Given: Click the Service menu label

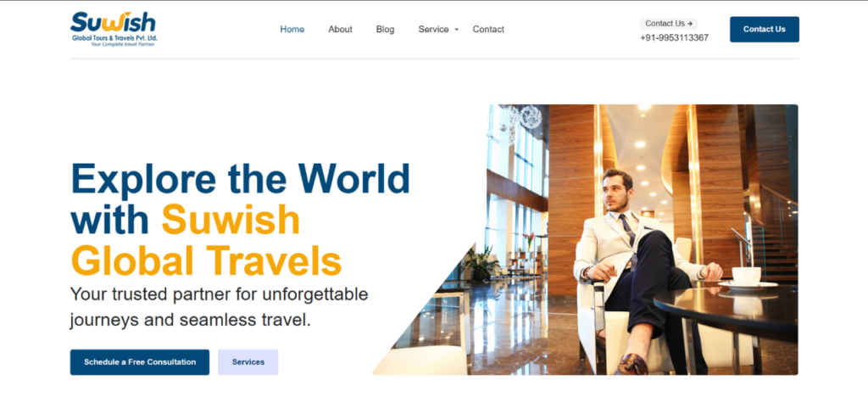Looking at the screenshot, I should tap(433, 30).
